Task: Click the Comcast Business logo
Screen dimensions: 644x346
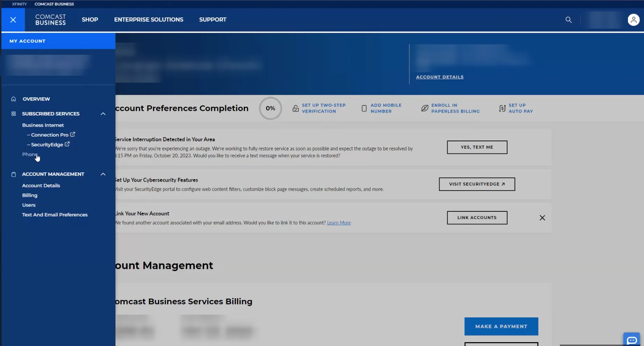Action: coord(51,20)
